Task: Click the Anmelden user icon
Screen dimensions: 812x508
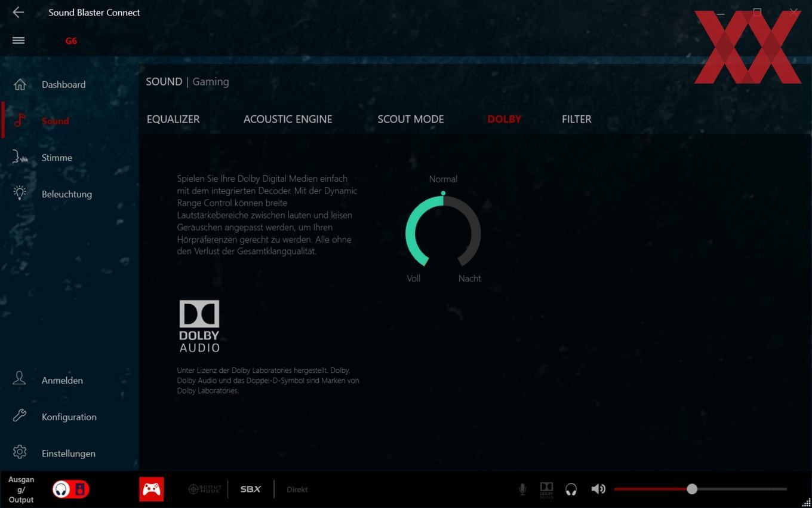Action: point(20,379)
